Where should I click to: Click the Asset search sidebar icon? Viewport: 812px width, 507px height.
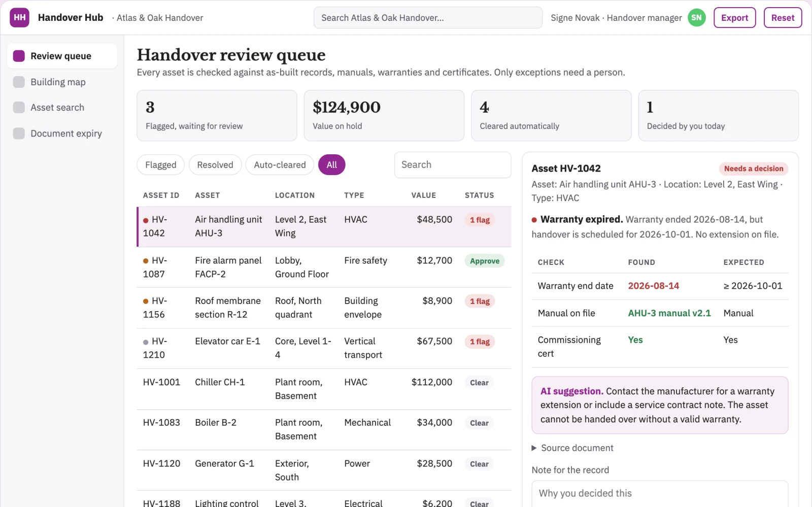tap(19, 108)
